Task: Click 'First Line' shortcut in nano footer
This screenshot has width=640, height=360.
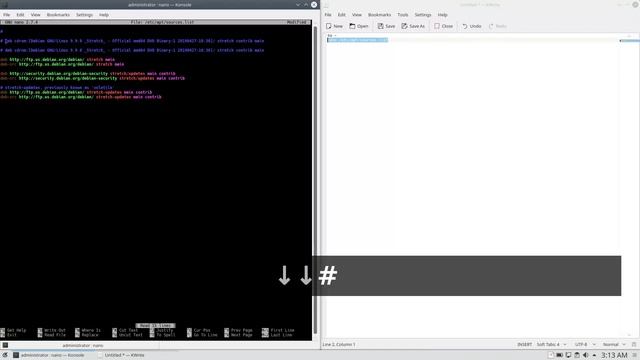Action: tap(278, 330)
